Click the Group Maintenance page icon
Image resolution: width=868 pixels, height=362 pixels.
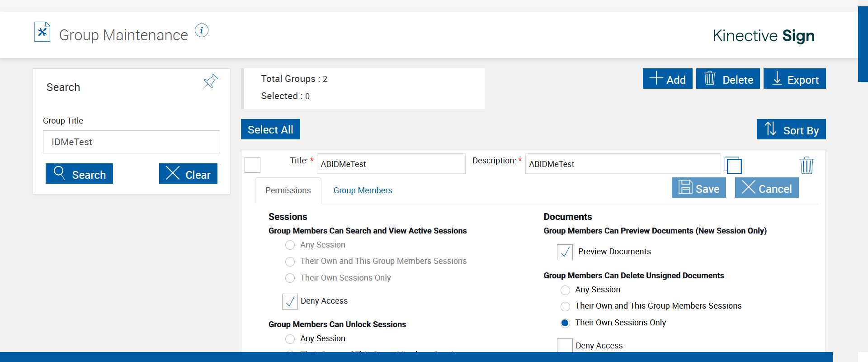point(42,32)
